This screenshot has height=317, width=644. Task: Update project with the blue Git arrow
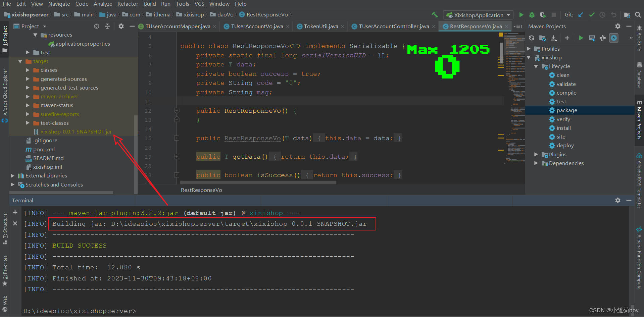pyautogui.click(x=581, y=14)
